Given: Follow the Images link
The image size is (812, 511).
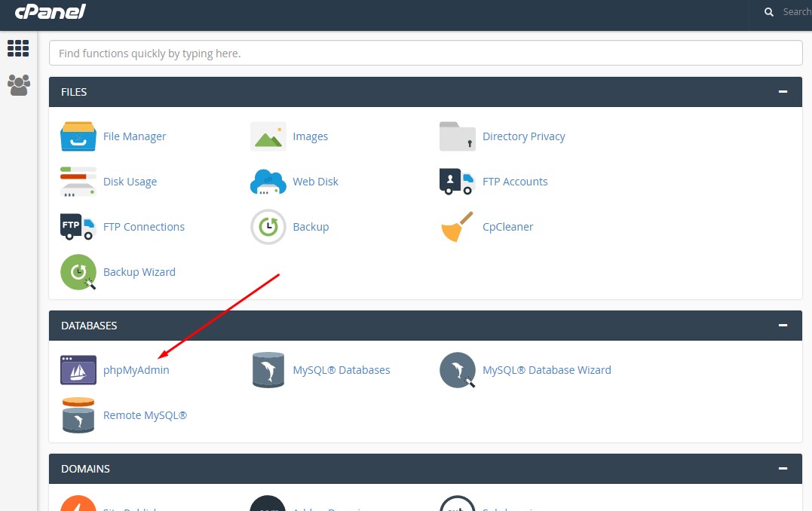Looking at the screenshot, I should 310,136.
